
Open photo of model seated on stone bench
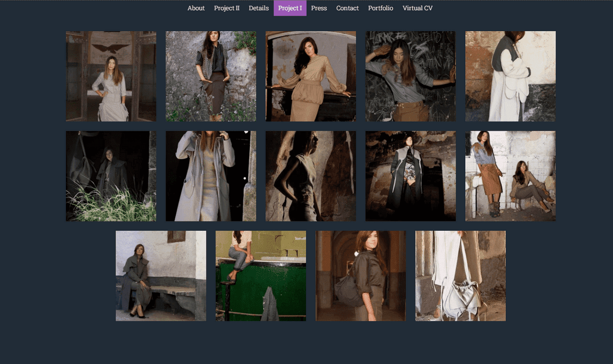[x=161, y=276]
